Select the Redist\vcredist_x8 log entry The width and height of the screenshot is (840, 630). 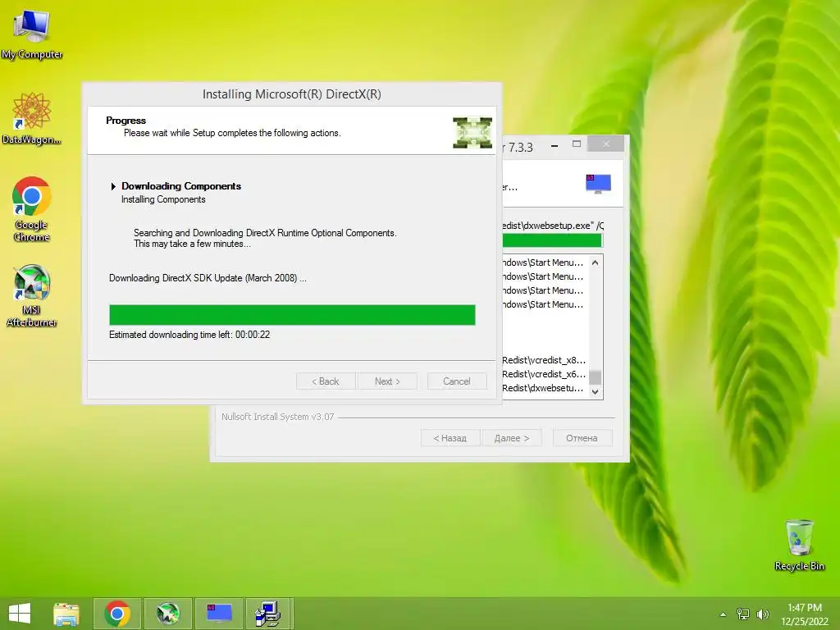tap(544, 360)
